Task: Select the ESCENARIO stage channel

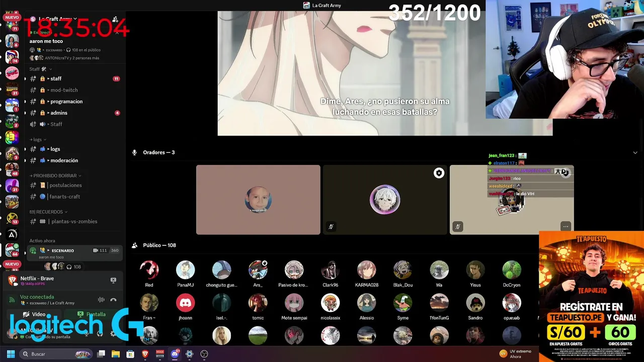Action: tap(74, 253)
